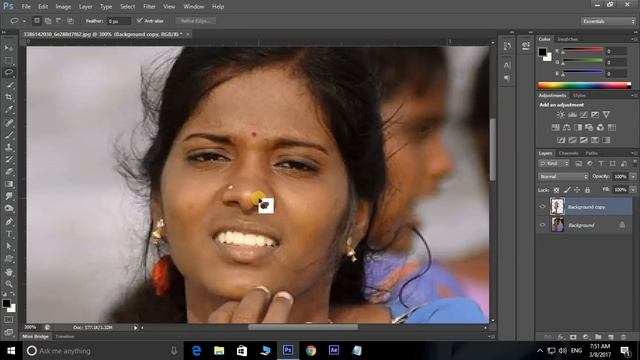Click the delete layer trash icon

[x=623, y=337]
